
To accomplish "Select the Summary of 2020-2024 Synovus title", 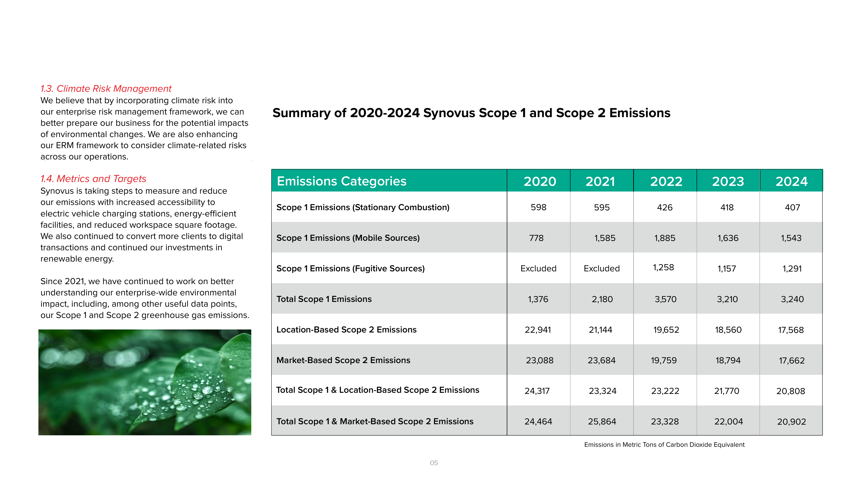I will 471,113.
